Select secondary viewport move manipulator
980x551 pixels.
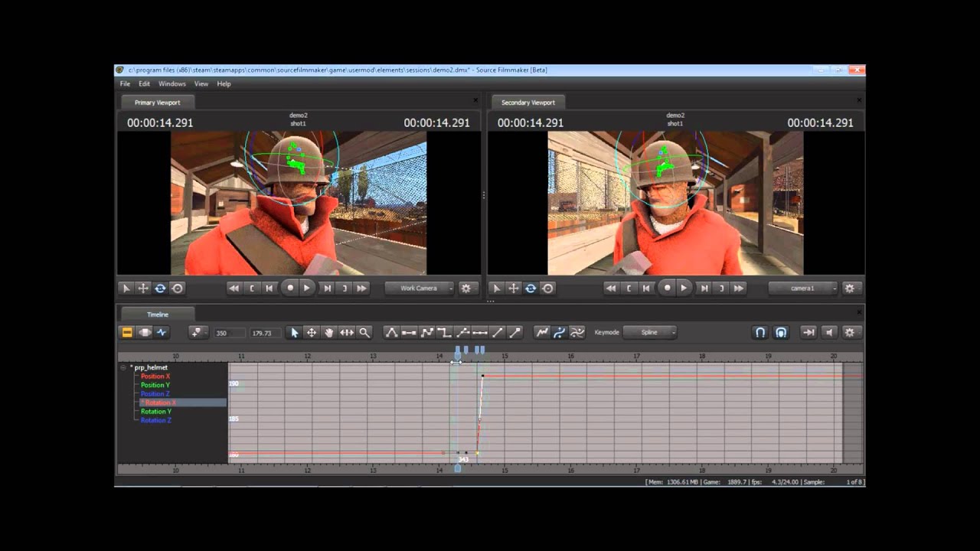point(513,289)
